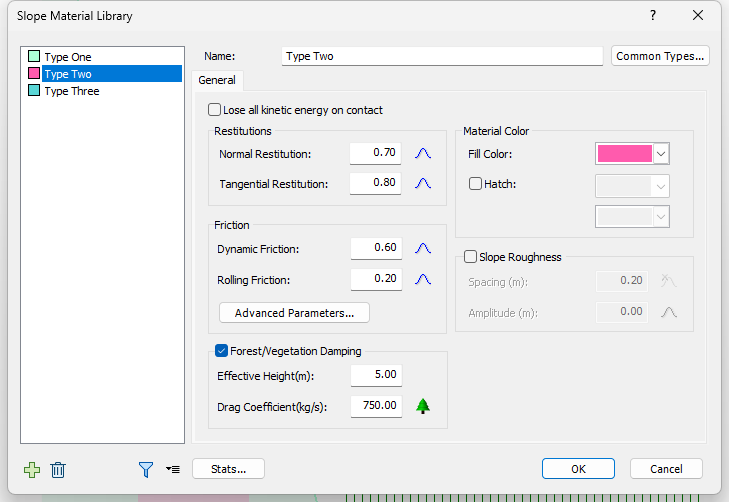Click the Rolling Friction distribution curve icon
The width and height of the screenshot is (729, 502).
422,280
